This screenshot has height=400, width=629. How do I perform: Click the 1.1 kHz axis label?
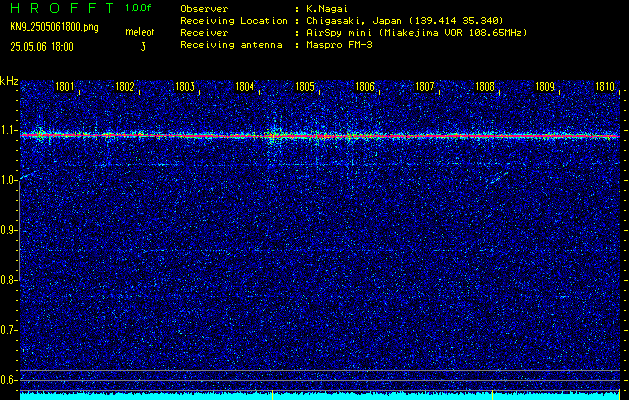(8, 130)
